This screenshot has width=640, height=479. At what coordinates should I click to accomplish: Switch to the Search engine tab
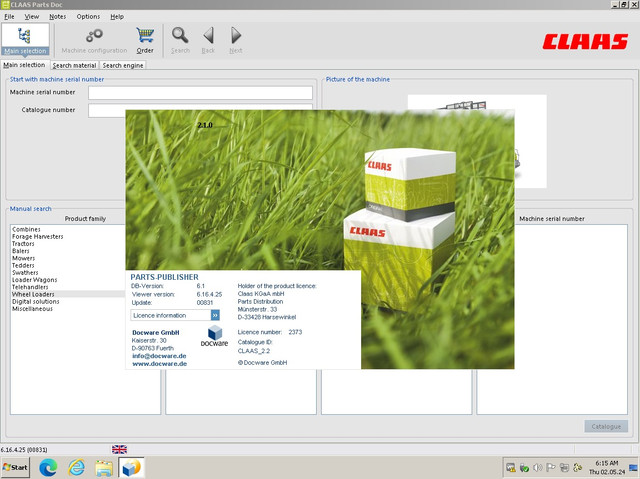coord(122,65)
